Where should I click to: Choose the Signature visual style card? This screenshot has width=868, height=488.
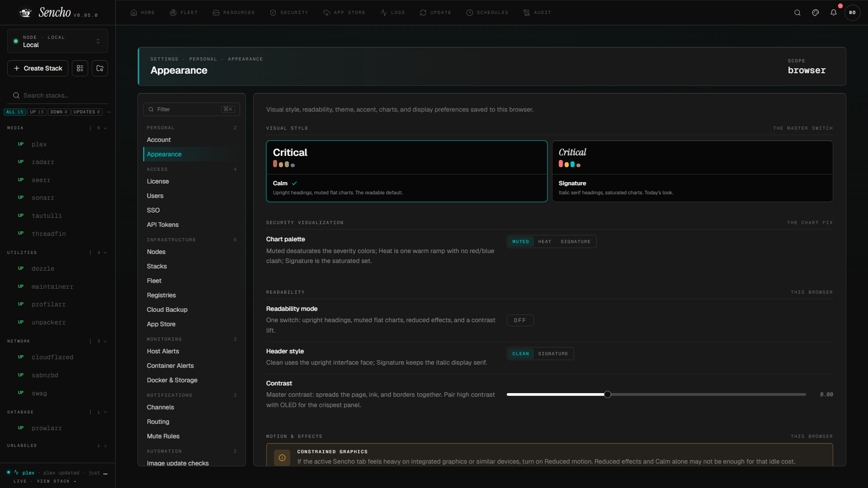click(x=692, y=171)
